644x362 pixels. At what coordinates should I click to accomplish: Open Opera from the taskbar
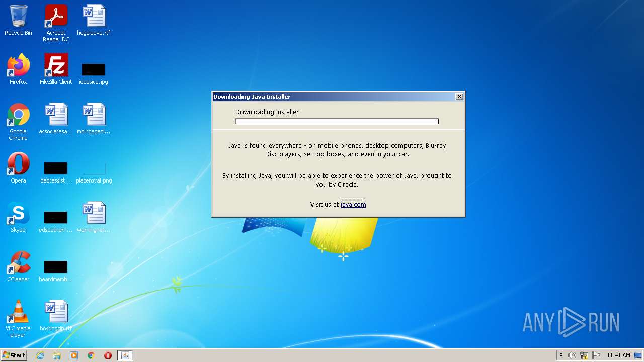[108, 355]
